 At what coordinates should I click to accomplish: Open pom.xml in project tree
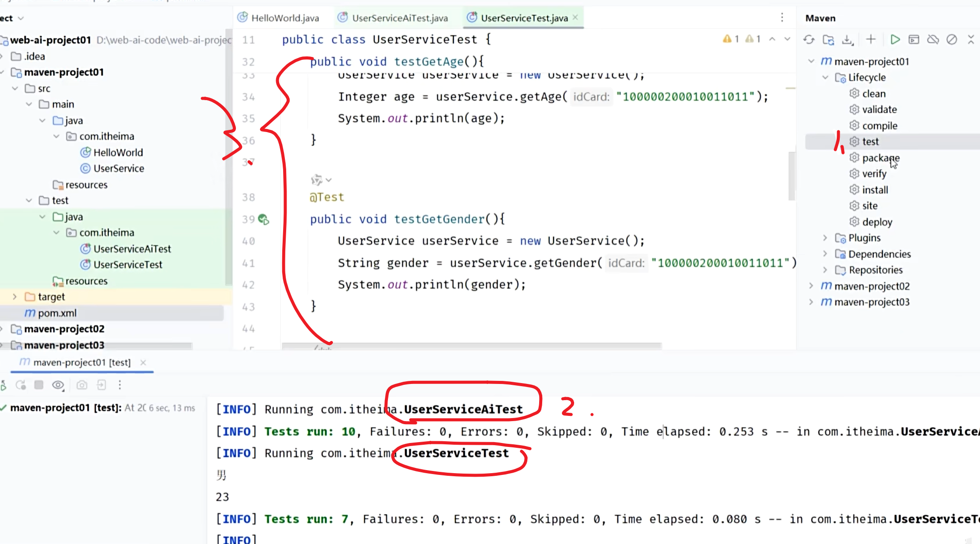pos(57,313)
